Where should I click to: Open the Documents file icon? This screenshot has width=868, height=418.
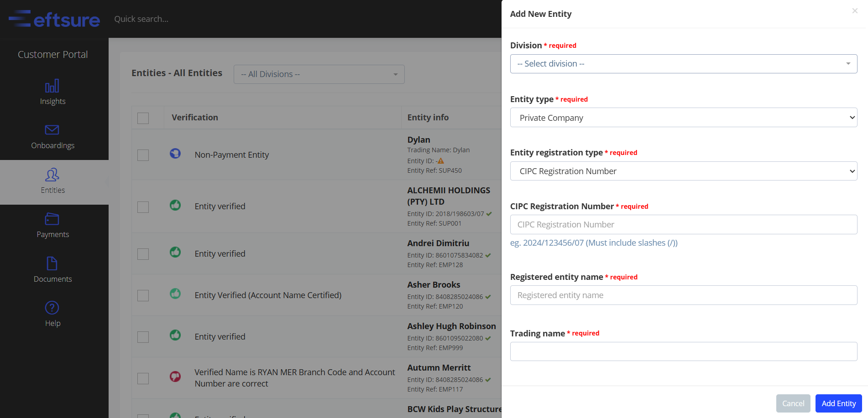pos(52,263)
